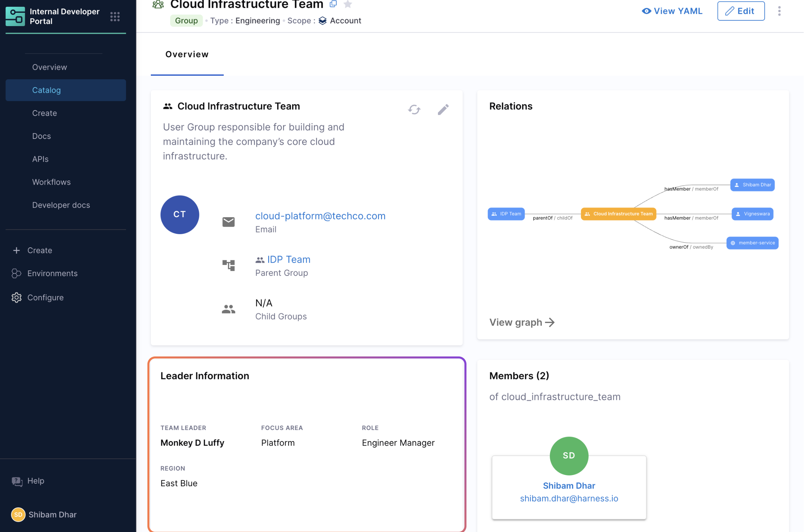The width and height of the screenshot is (804, 532).
Task: Click the shibam.dhar@harness.io email link
Action: 569,498
